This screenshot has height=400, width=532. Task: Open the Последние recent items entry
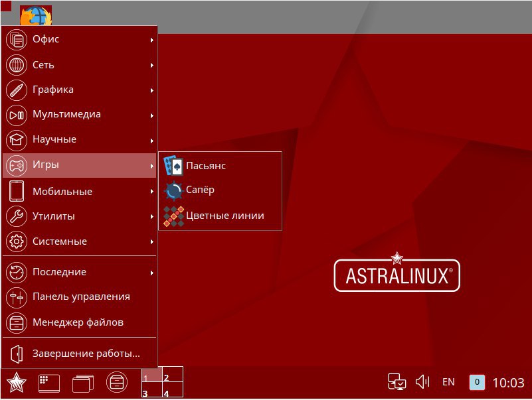pos(80,272)
